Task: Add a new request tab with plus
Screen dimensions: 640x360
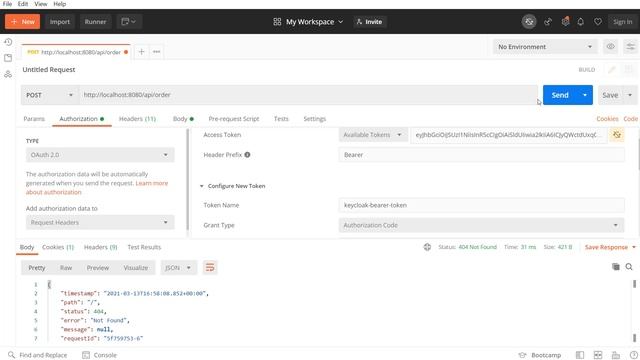Action: (141, 52)
